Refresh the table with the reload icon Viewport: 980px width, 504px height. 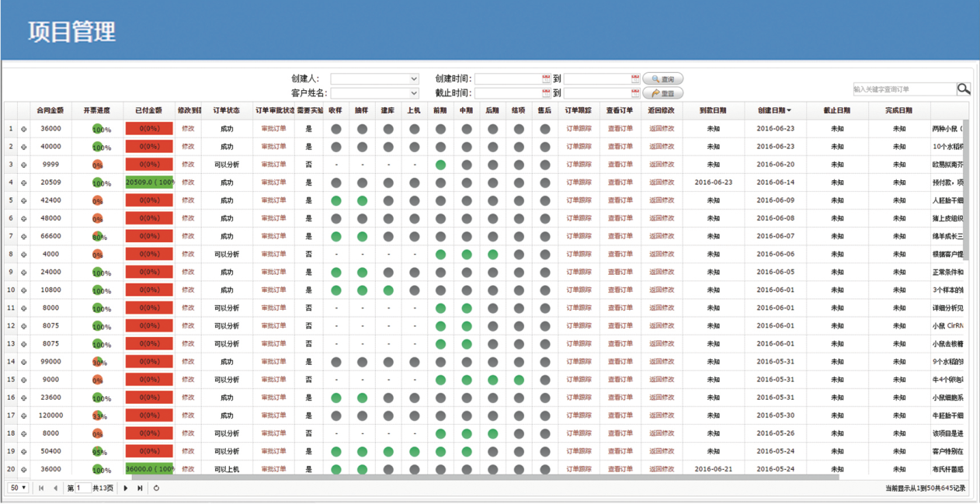[x=156, y=488]
